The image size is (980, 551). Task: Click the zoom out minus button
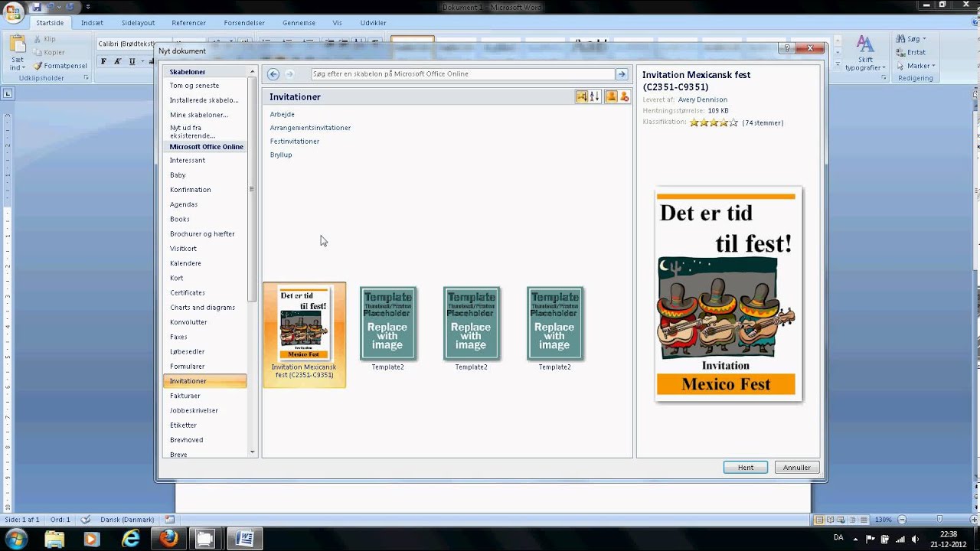click(x=902, y=520)
